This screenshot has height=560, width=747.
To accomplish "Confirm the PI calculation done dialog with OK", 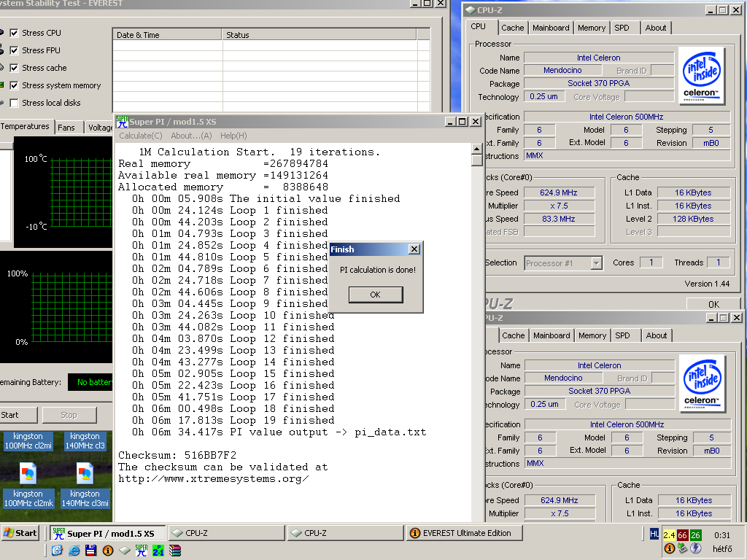I will 376,295.
